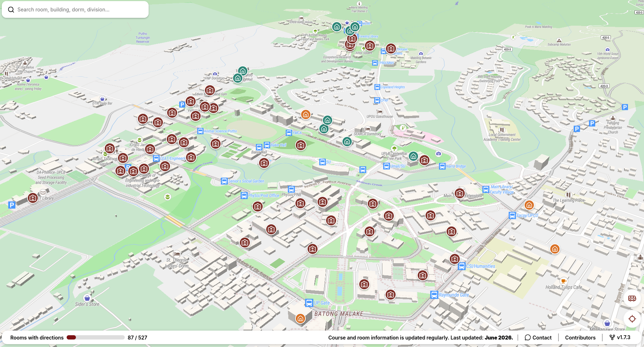Select the CSI/Humanities bus stop icon
This screenshot has height=347, width=644.
(462, 266)
